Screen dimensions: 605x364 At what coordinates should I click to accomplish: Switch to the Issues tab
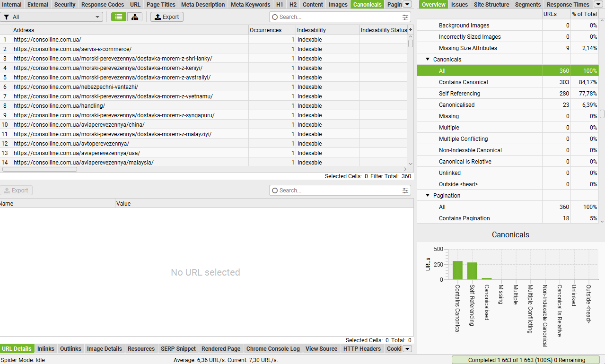[x=459, y=4]
